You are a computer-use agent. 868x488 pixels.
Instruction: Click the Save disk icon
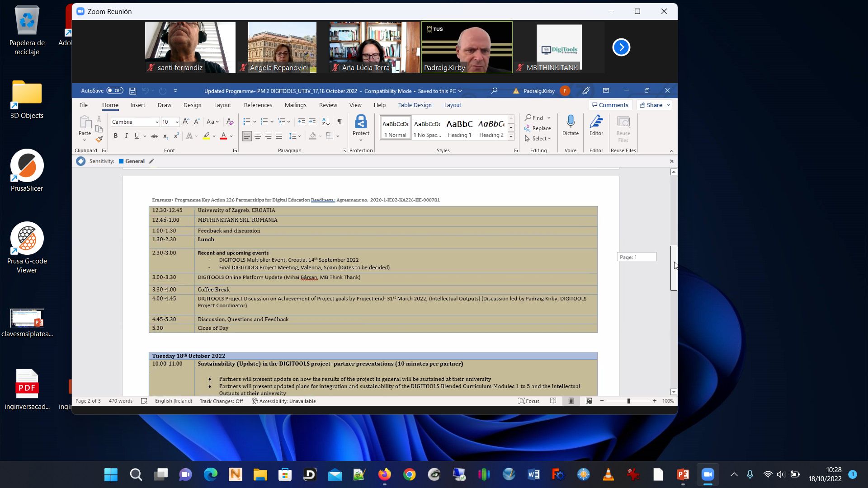point(132,91)
